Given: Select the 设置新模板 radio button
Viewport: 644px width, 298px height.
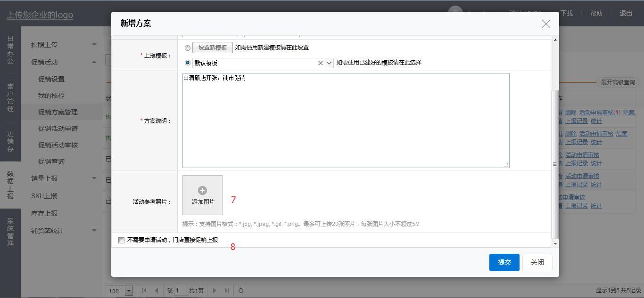Looking at the screenshot, I should [188, 48].
